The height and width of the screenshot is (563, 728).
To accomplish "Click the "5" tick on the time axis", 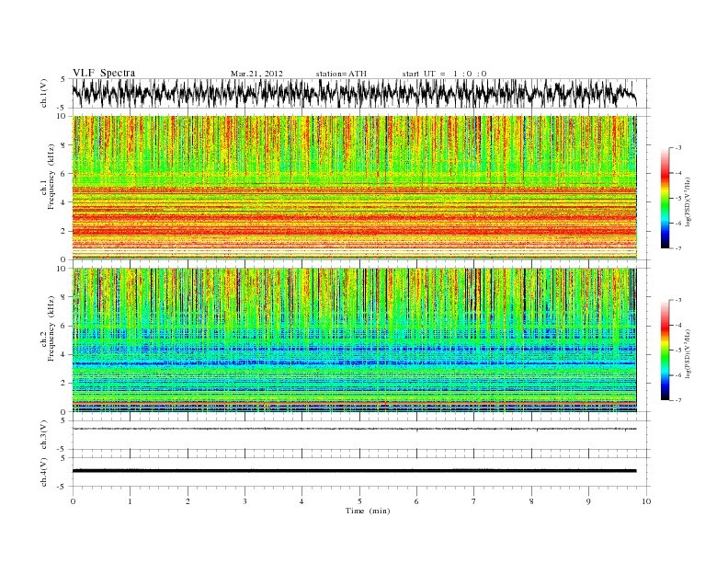I will tap(359, 501).
